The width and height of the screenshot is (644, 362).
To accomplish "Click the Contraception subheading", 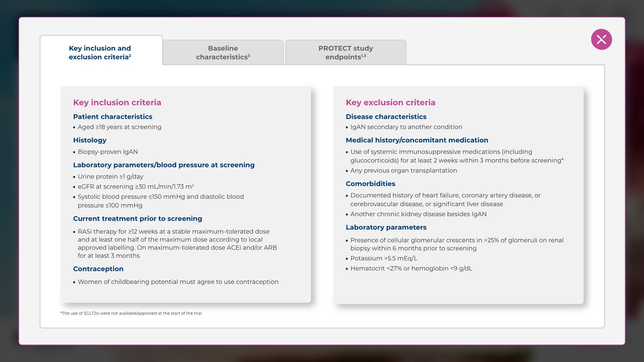I will click(x=98, y=269).
